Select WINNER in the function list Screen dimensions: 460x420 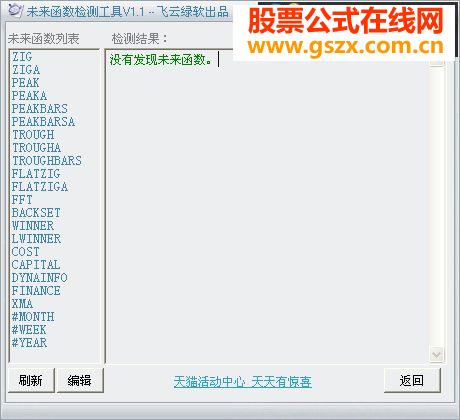pyautogui.click(x=33, y=226)
